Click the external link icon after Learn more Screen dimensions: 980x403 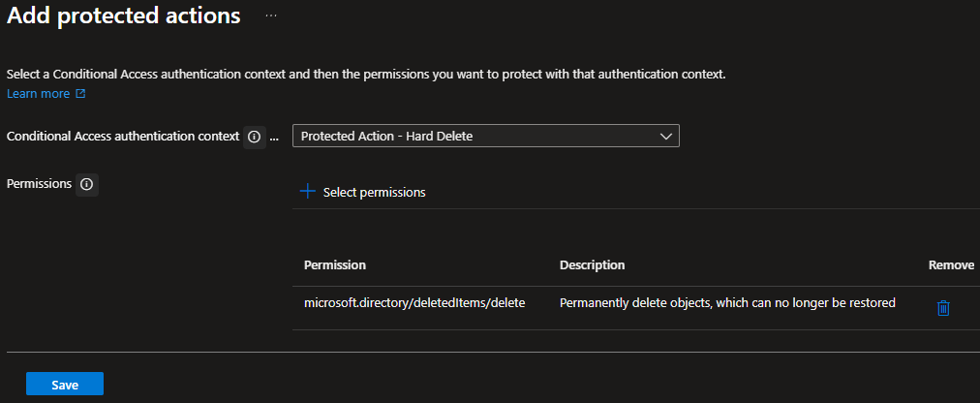point(80,94)
